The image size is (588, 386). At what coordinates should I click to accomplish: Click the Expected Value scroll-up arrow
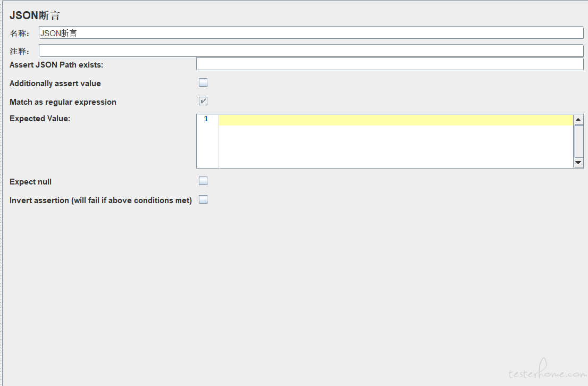(578, 120)
